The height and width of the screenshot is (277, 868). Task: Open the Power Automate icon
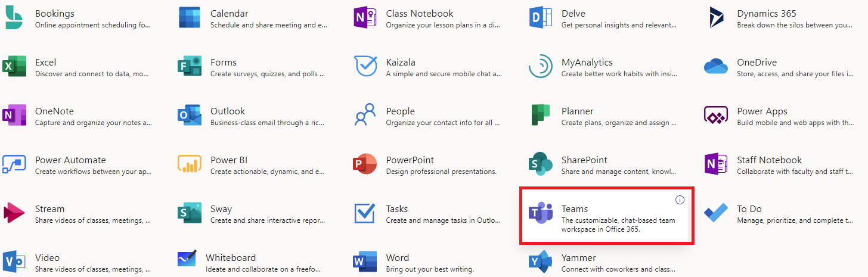[14, 164]
